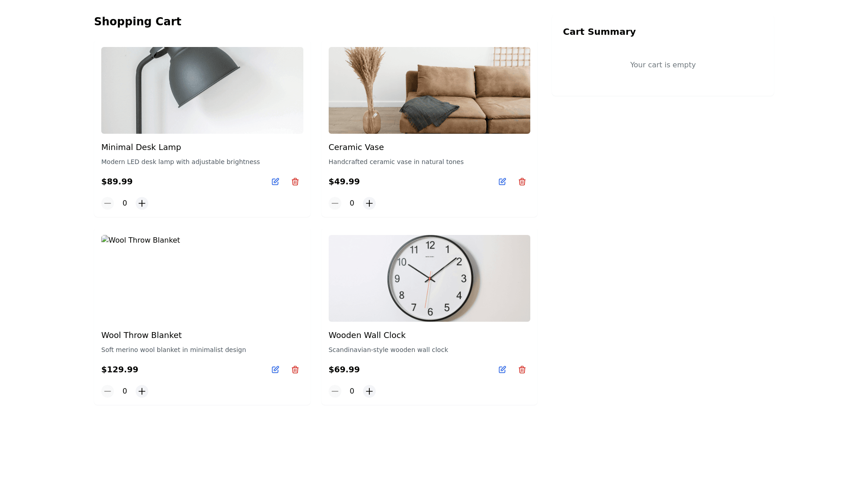Image resolution: width=868 pixels, height=488 pixels.
Task: Decrease Wooden Wall Clock quantity
Action: pos(335,391)
